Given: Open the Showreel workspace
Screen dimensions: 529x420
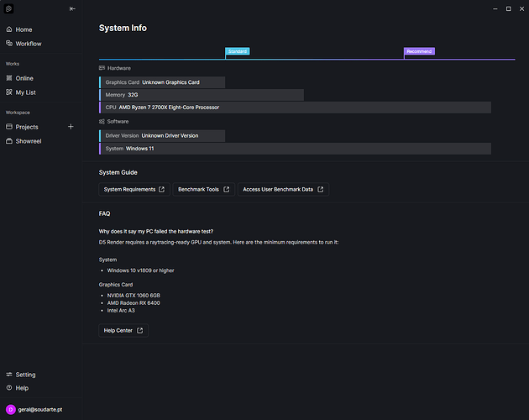Looking at the screenshot, I should (29, 142).
